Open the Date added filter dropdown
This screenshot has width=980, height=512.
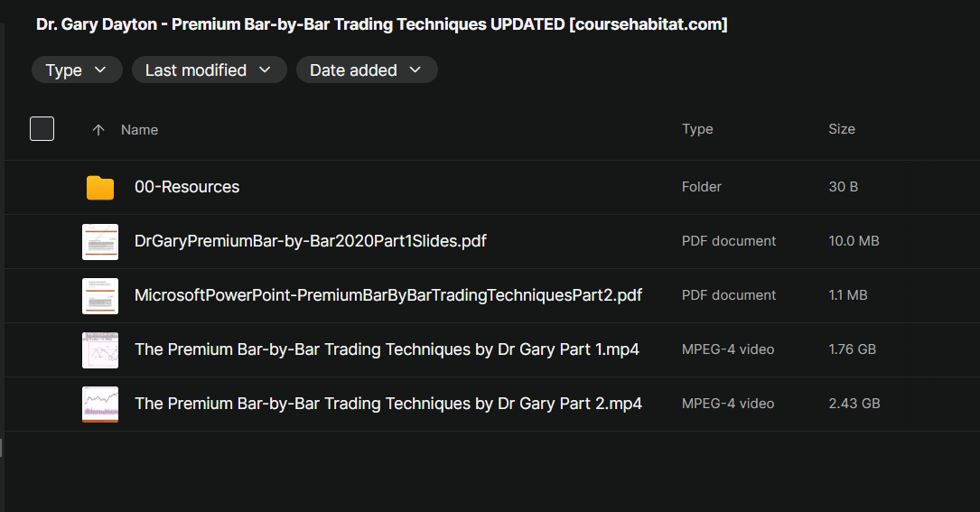(x=367, y=70)
